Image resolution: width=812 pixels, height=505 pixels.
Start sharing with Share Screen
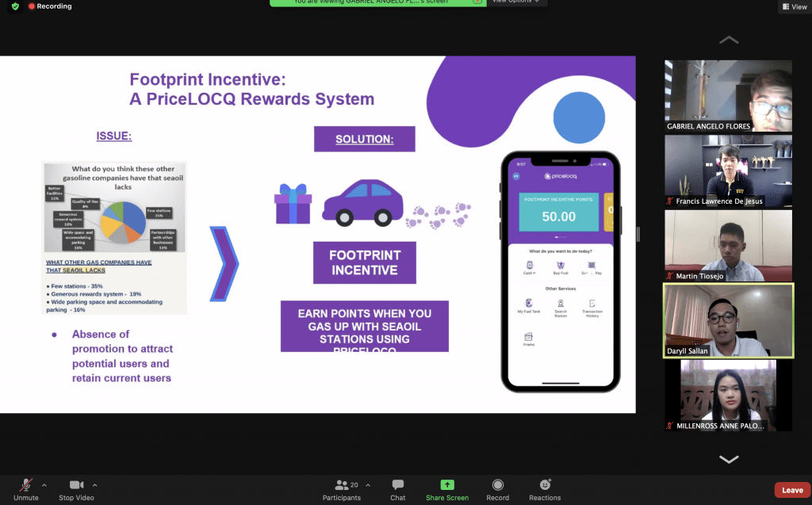[x=447, y=490]
